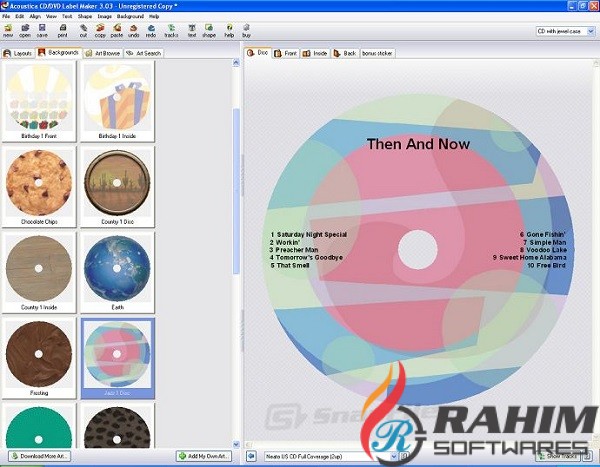Click the '8 Voodoo Lake' track text

(543, 250)
